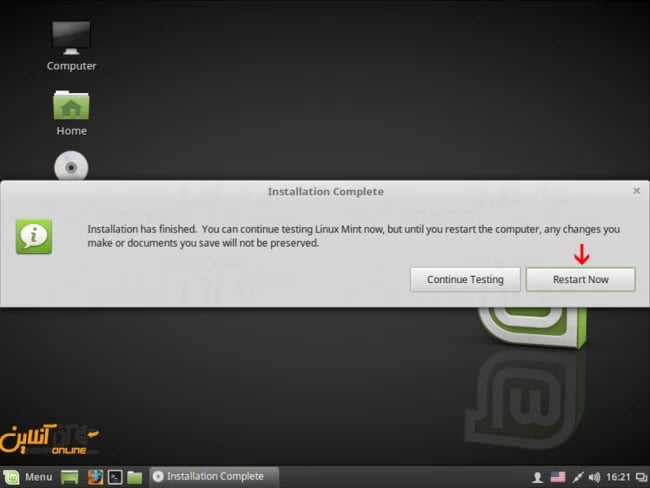Open the Mint Menu button
Image resolution: width=650 pixels, height=488 pixels.
coord(28,477)
